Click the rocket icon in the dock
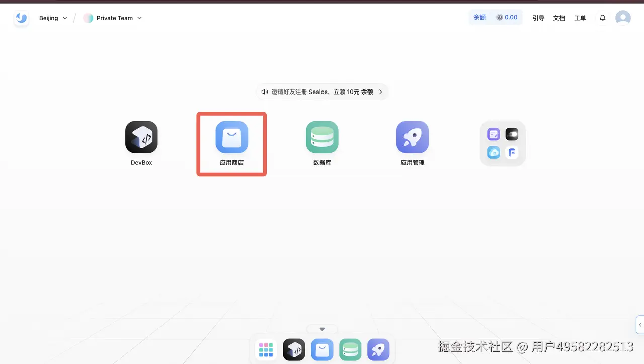The width and height of the screenshot is (644, 364). click(378, 349)
